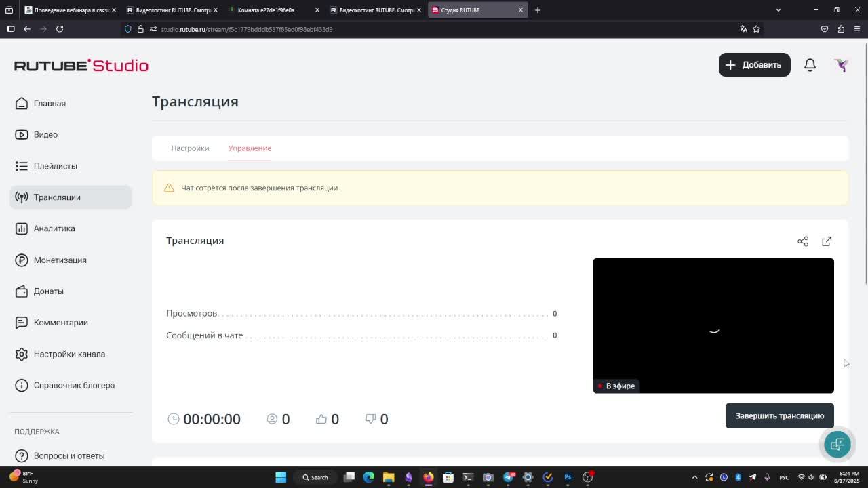Select Трансляции in the sidebar
Screen dimensions: 868x488
(x=71, y=197)
